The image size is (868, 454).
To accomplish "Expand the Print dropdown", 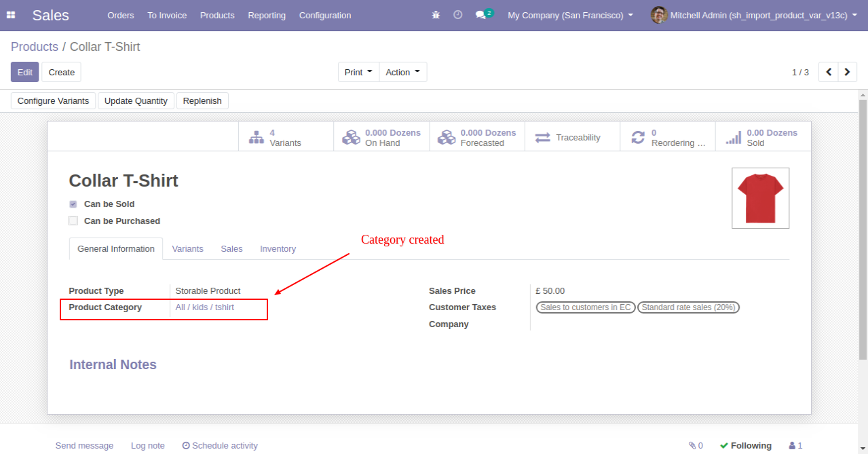I will tap(358, 72).
